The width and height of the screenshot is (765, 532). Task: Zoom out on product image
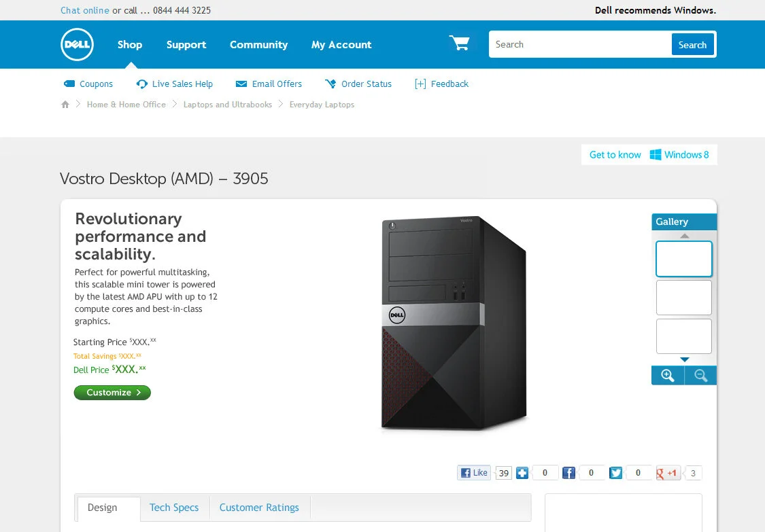tap(700, 376)
